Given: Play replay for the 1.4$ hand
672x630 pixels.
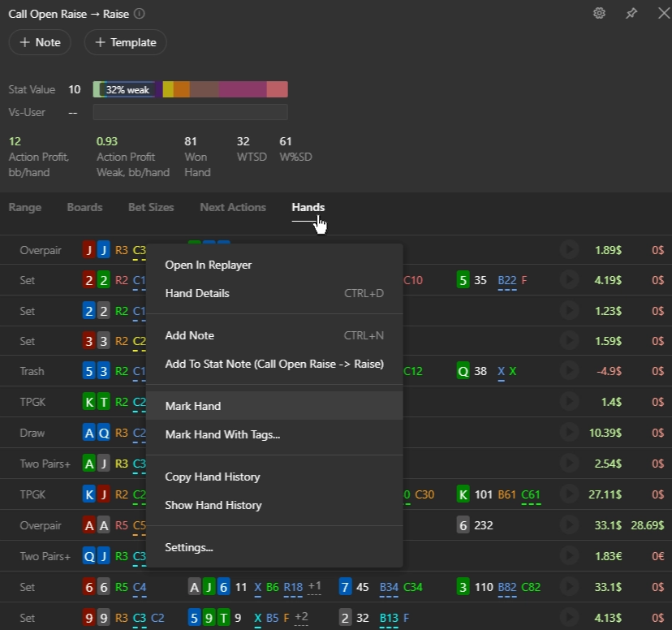Looking at the screenshot, I should [x=569, y=402].
